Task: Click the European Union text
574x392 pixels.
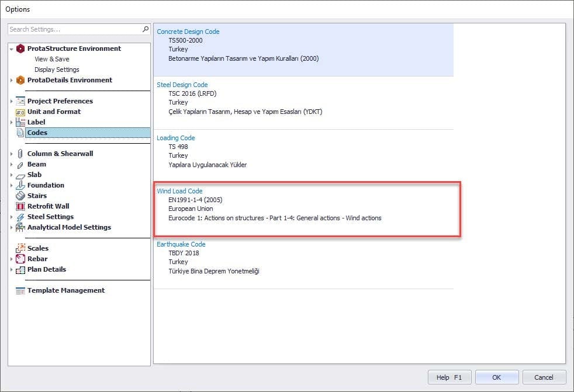Action: coord(191,209)
